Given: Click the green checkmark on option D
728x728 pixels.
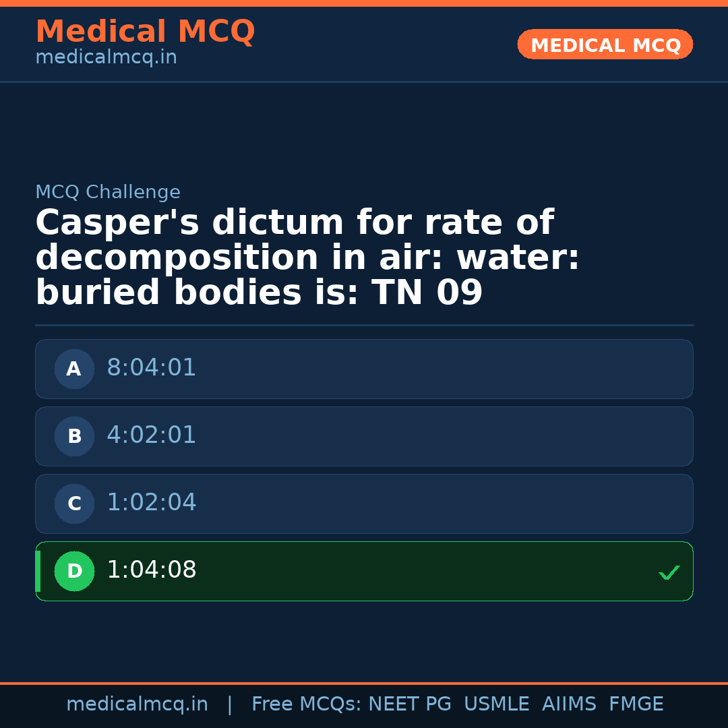Looking at the screenshot, I should click(x=669, y=572).
